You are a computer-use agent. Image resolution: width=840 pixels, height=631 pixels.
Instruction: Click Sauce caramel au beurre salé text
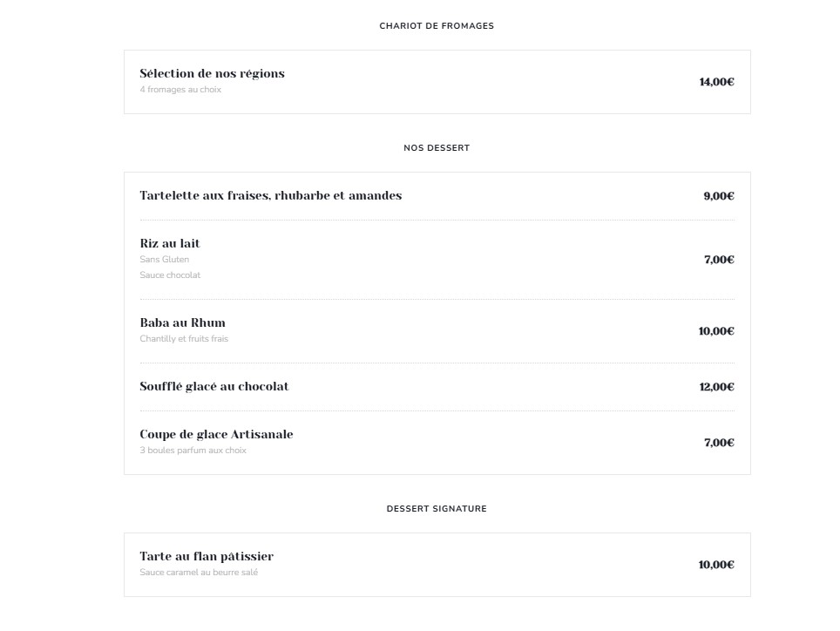(199, 572)
